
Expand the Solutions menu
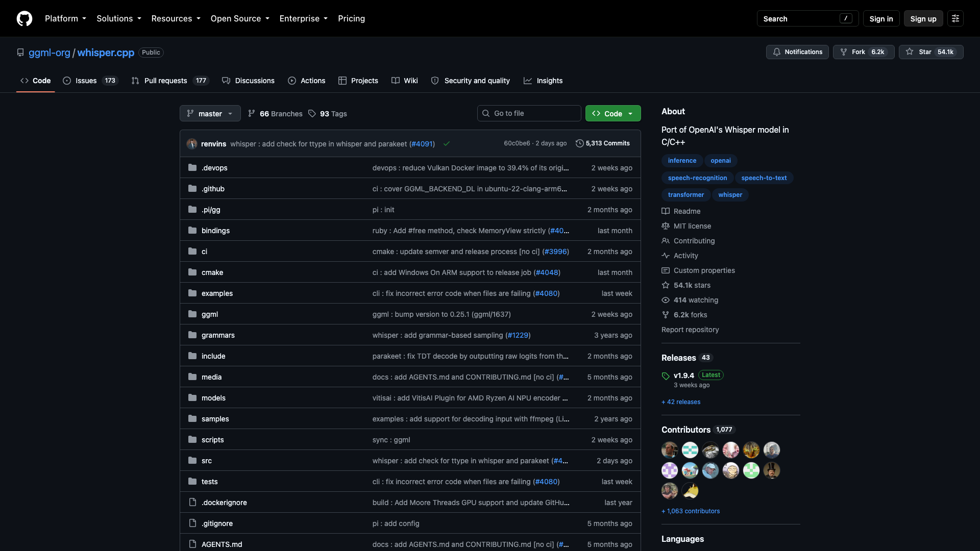click(x=119, y=18)
